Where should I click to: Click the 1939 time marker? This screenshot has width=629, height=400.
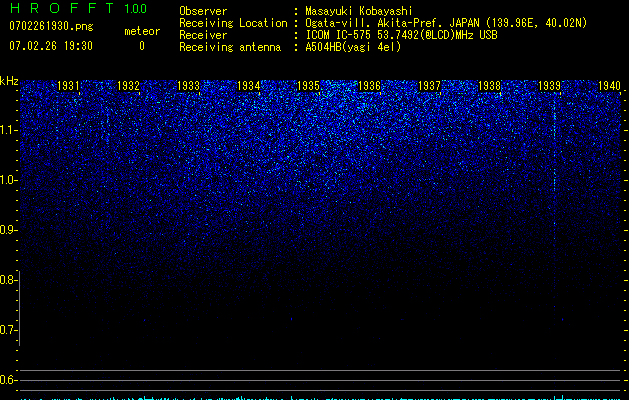550,85
